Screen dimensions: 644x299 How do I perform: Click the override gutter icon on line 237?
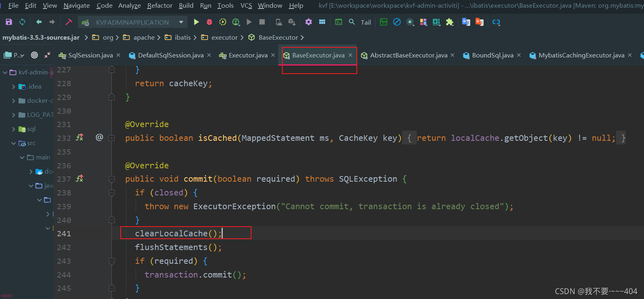pos(79,178)
